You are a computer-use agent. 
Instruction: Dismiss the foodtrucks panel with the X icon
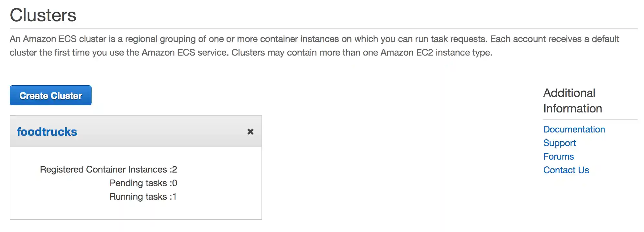pyautogui.click(x=250, y=132)
